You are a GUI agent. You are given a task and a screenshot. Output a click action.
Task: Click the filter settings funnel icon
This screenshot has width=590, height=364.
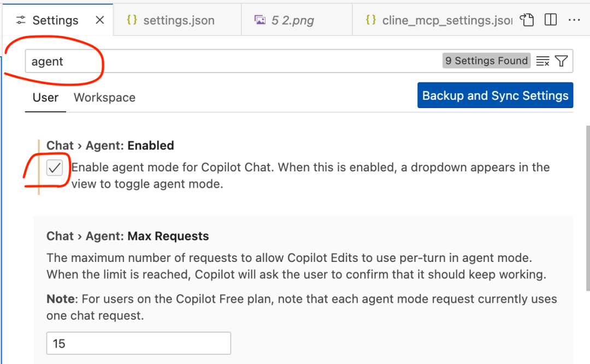(x=561, y=61)
